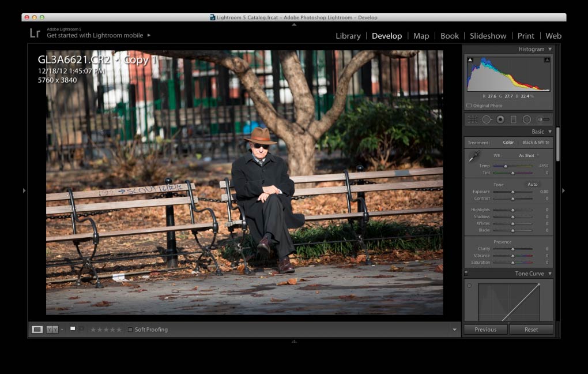Screen dimensions: 588x374
Task: Select the Radial Filter tool
Action: [x=527, y=119]
